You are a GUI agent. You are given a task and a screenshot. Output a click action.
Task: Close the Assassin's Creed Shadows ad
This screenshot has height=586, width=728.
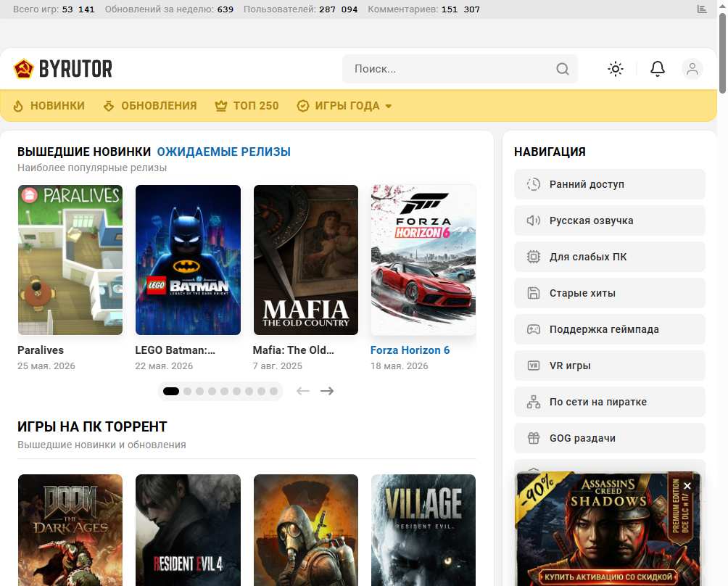(687, 486)
